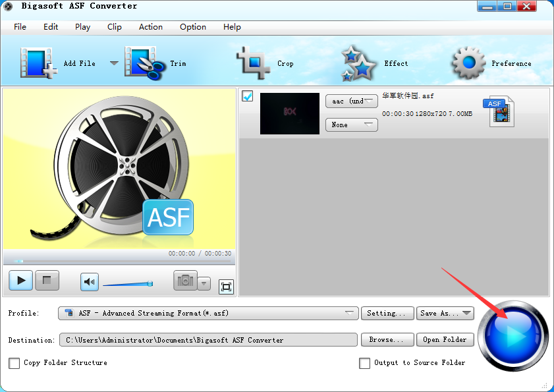Uncheck the 华军软件园.asf file checkbox
The height and width of the screenshot is (392, 554).
click(247, 96)
